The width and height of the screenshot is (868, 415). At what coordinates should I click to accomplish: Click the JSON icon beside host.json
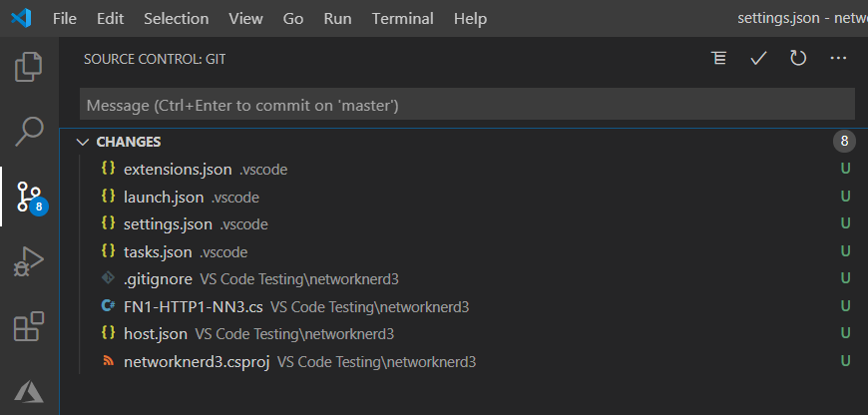click(x=109, y=333)
